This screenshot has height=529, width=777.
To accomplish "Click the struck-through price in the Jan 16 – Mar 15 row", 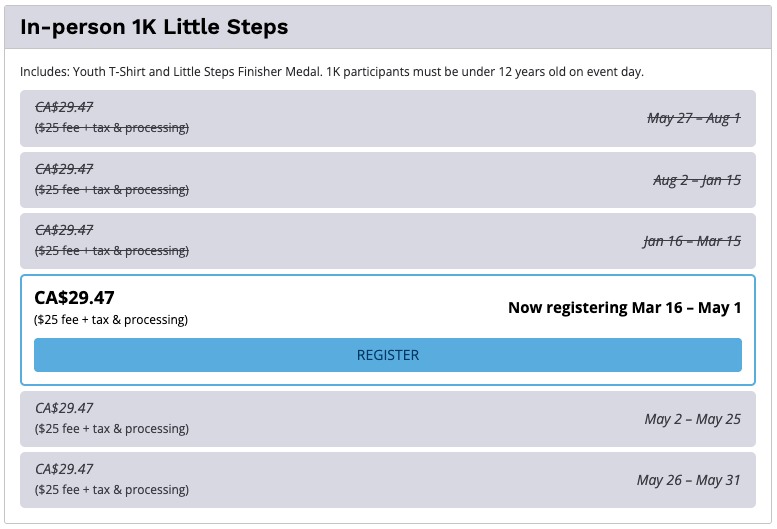I will pos(64,230).
